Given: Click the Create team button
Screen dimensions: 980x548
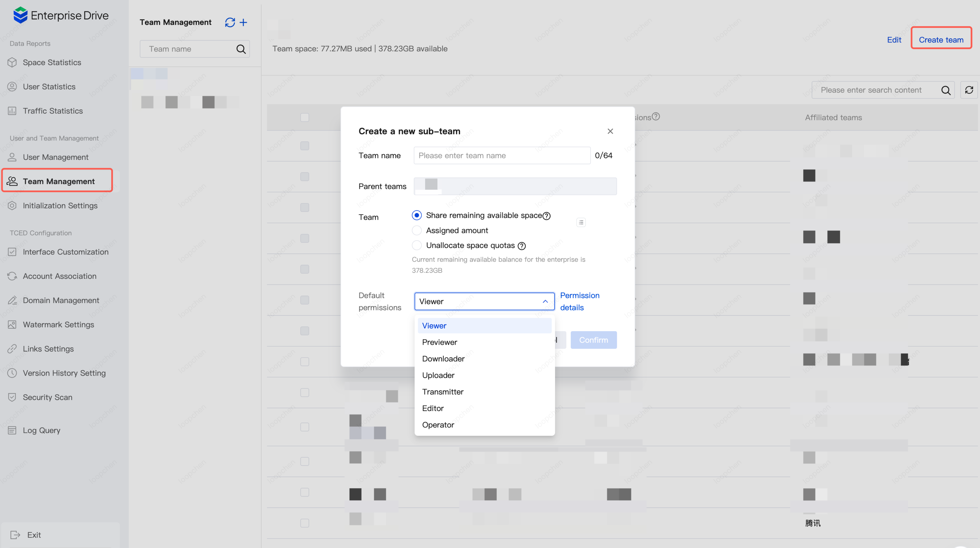Looking at the screenshot, I should point(941,40).
